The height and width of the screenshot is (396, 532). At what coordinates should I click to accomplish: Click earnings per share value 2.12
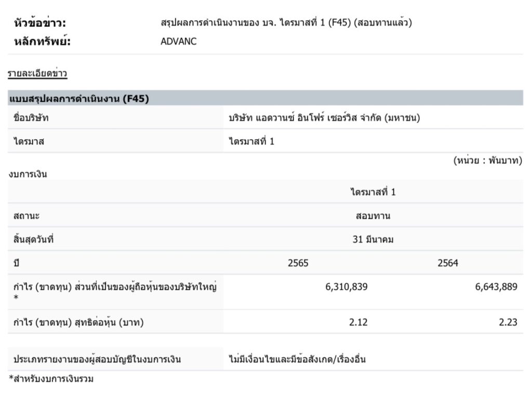click(x=358, y=322)
